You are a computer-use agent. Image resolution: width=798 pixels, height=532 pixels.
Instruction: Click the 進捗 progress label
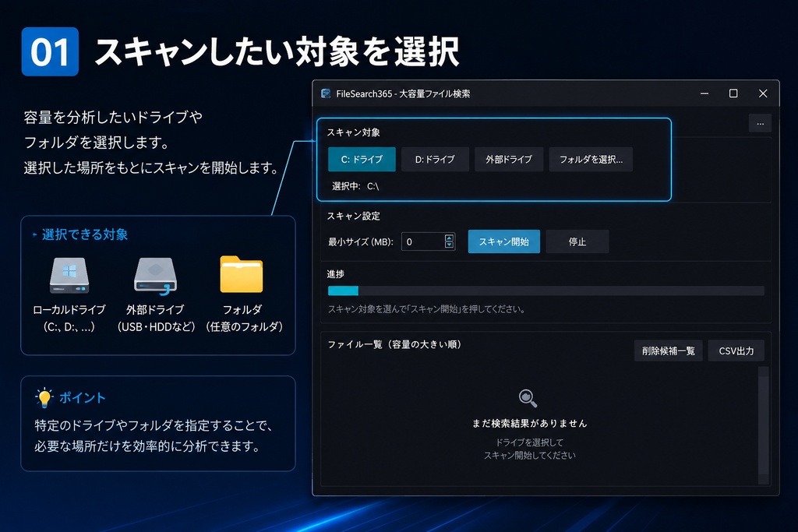(x=335, y=274)
